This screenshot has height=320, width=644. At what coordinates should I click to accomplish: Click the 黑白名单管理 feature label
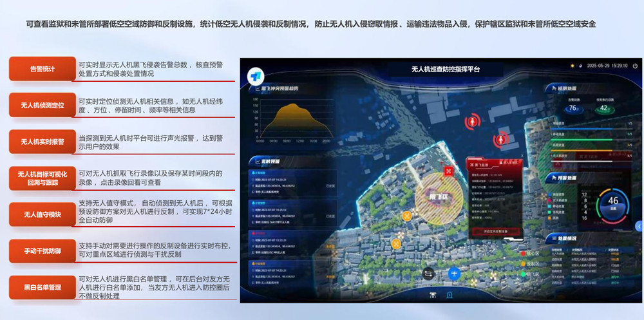43,287
